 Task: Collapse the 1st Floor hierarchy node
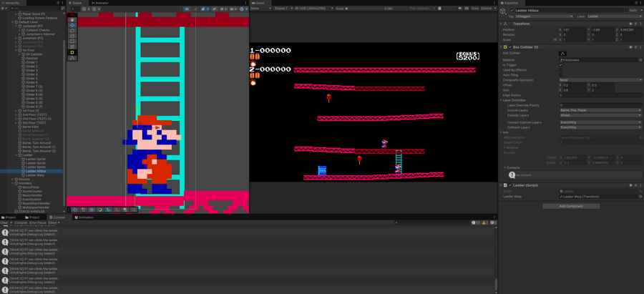pyautogui.click(x=16, y=50)
